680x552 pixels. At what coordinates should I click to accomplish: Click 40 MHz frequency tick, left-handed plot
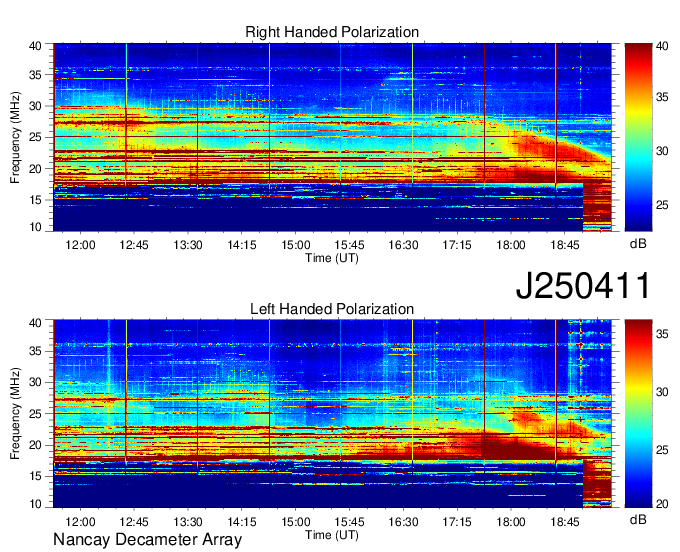(x=35, y=323)
